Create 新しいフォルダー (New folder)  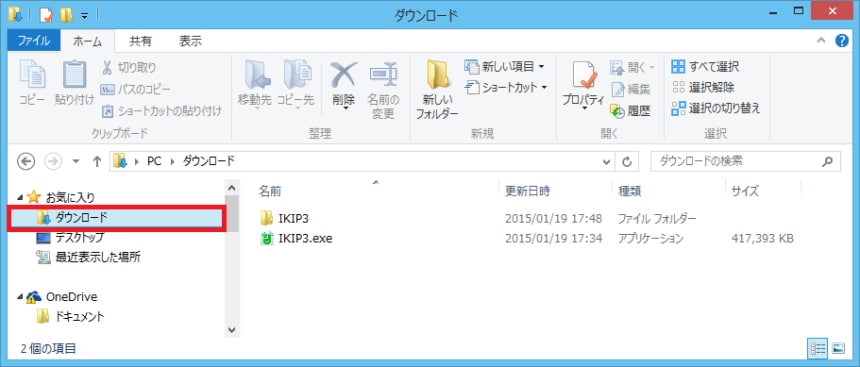tap(437, 89)
